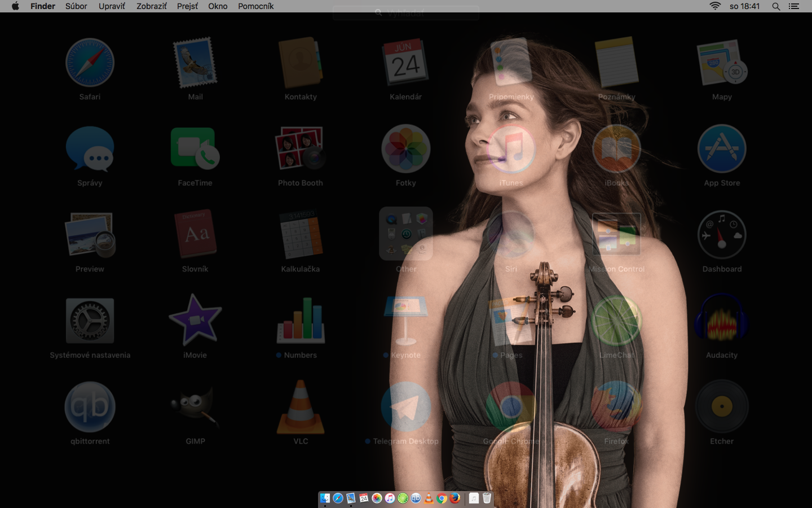Launch FaceTime app
812x508 pixels.
coord(195,149)
